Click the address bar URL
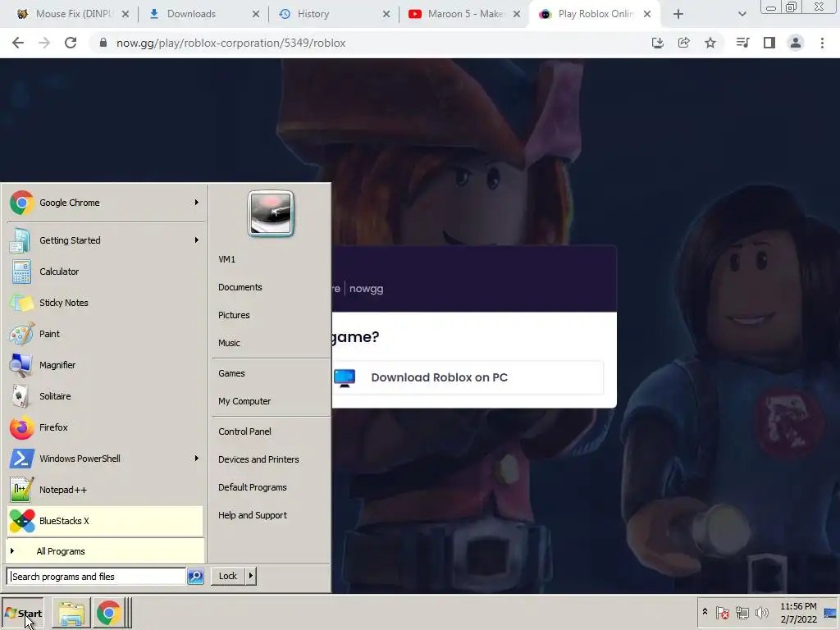This screenshot has height=630, width=840. [x=231, y=43]
